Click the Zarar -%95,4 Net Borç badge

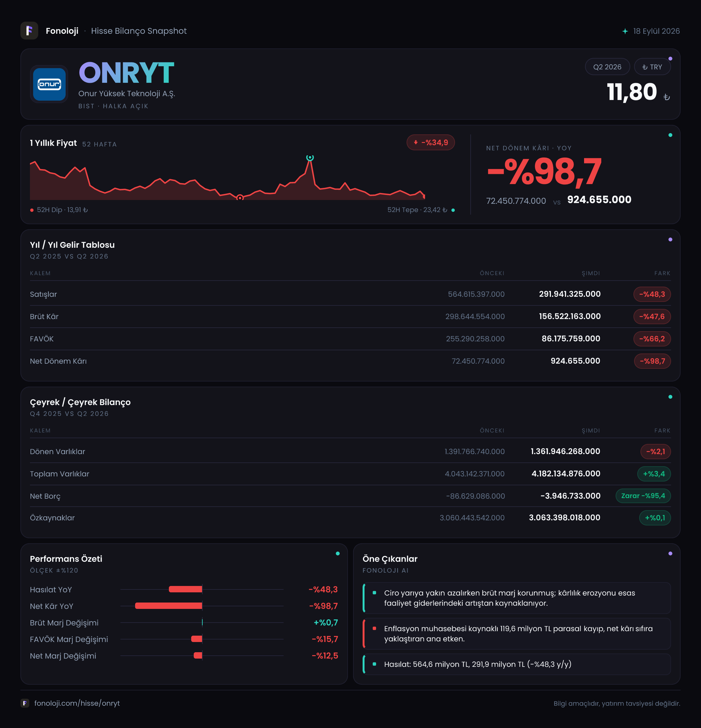click(643, 496)
